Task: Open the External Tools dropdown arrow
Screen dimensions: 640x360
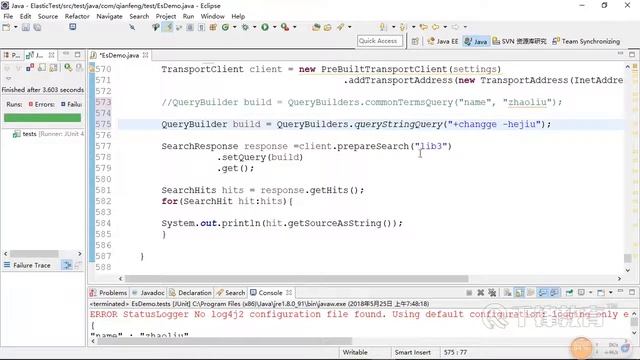Action: coord(295,27)
